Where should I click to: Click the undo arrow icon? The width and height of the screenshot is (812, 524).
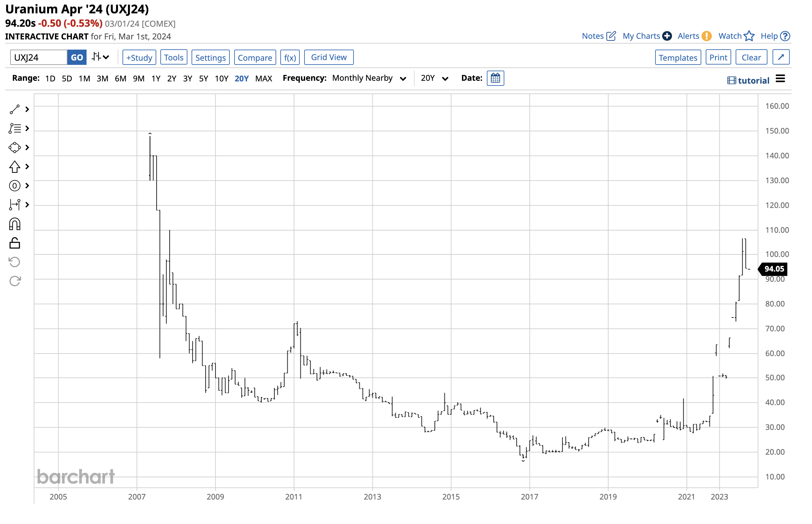click(x=15, y=262)
